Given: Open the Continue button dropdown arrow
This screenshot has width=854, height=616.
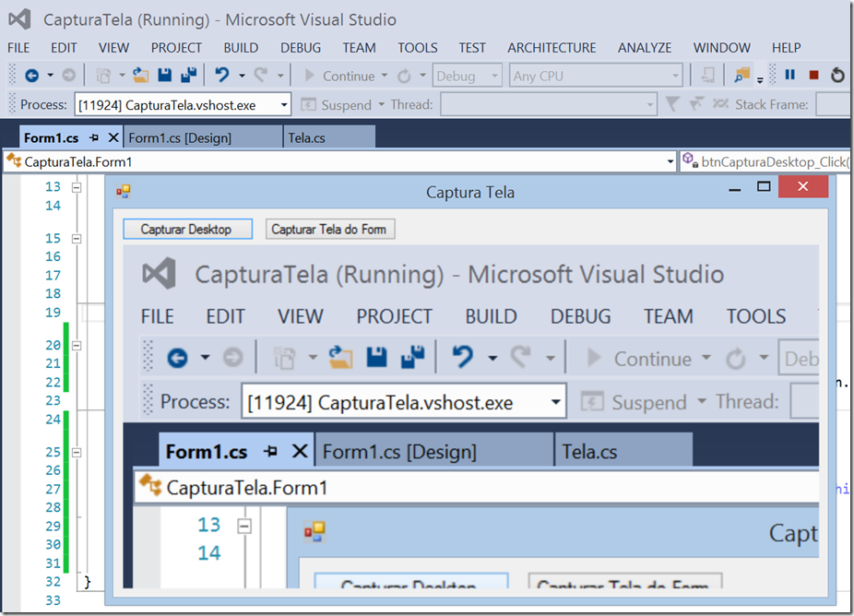Looking at the screenshot, I should [385, 76].
